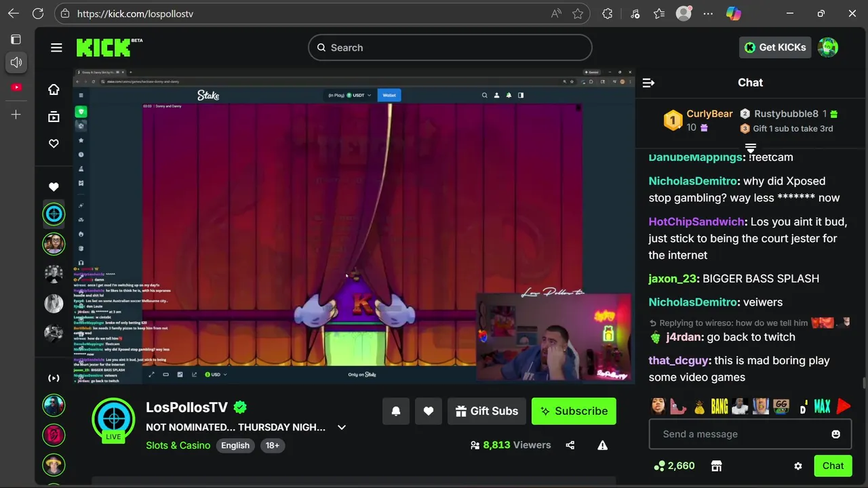Expand the chat leaderboard handle
The height and width of the screenshot is (488, 868).
point(751,148)
